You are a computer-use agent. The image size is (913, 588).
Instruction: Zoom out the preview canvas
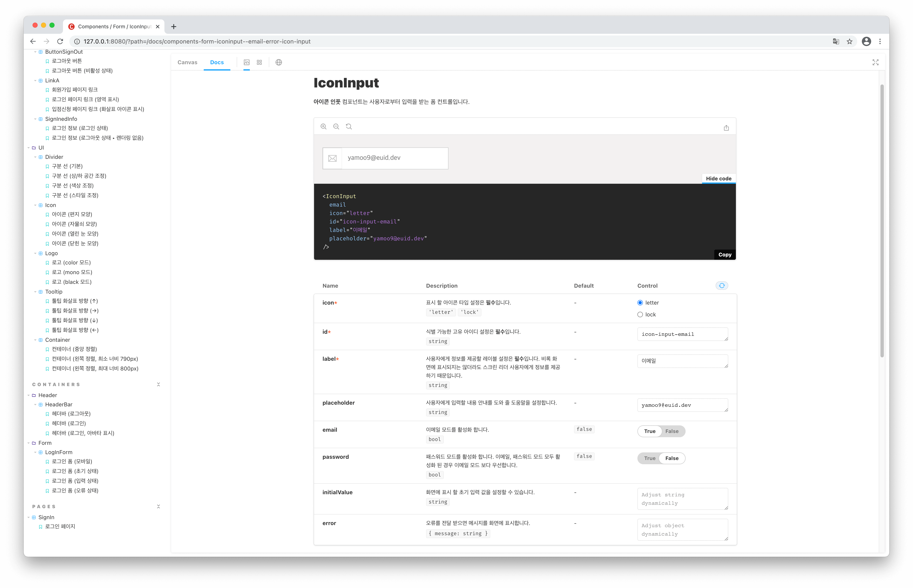coord(336,126)
